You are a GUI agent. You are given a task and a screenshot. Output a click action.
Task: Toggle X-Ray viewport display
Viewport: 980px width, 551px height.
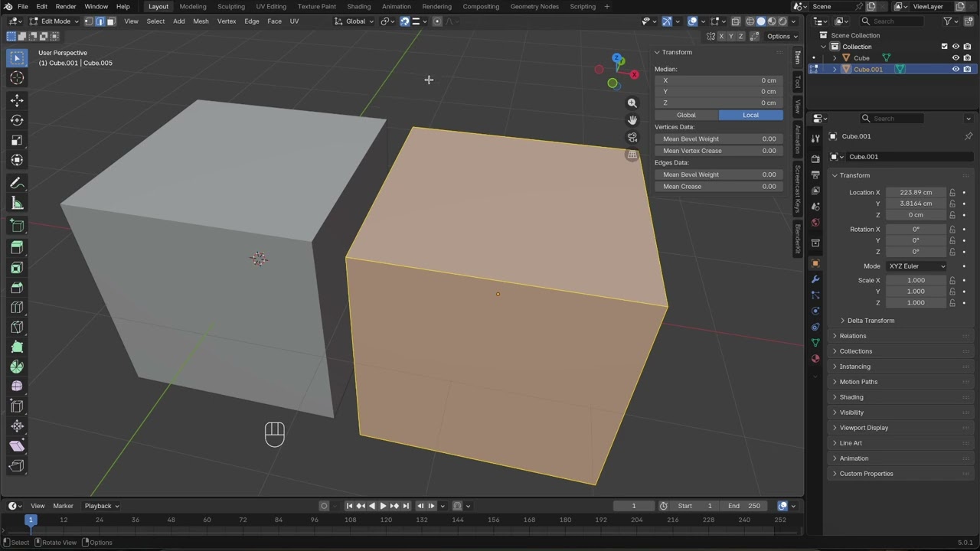736,21
